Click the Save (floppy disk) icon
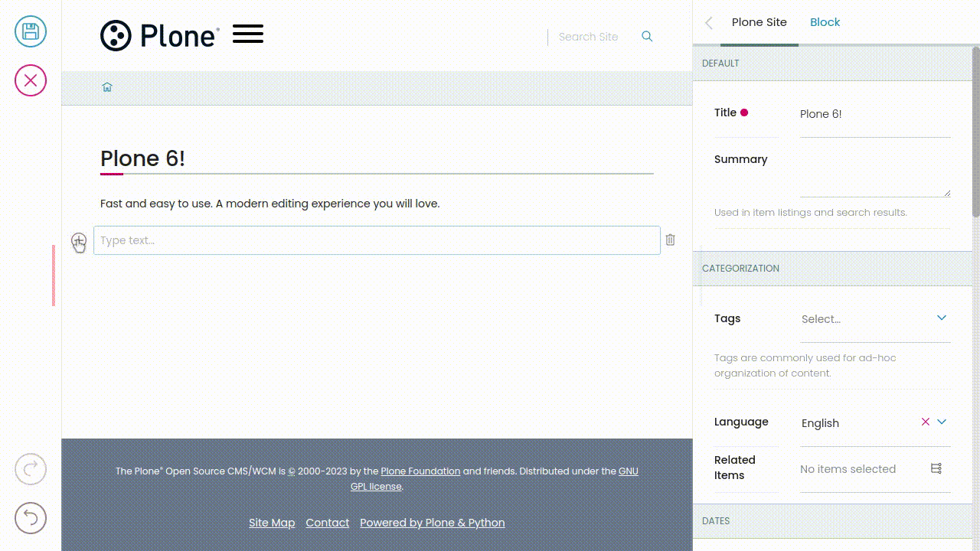 coord(31,31)
